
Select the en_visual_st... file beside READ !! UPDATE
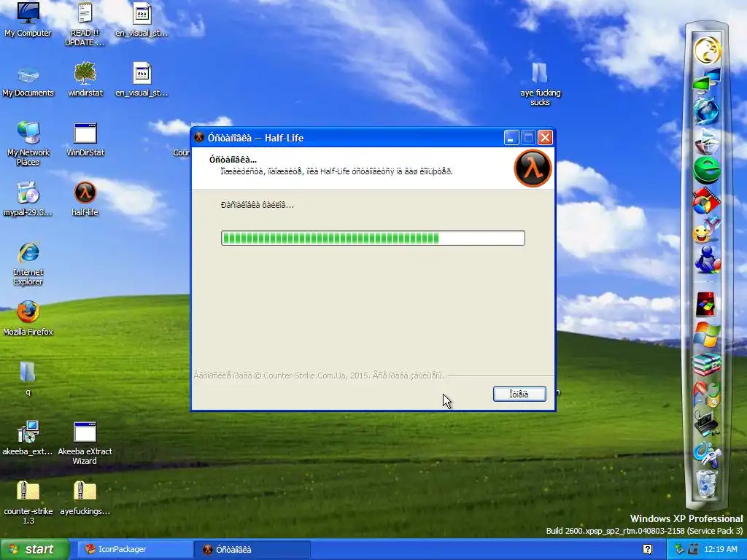142,19
